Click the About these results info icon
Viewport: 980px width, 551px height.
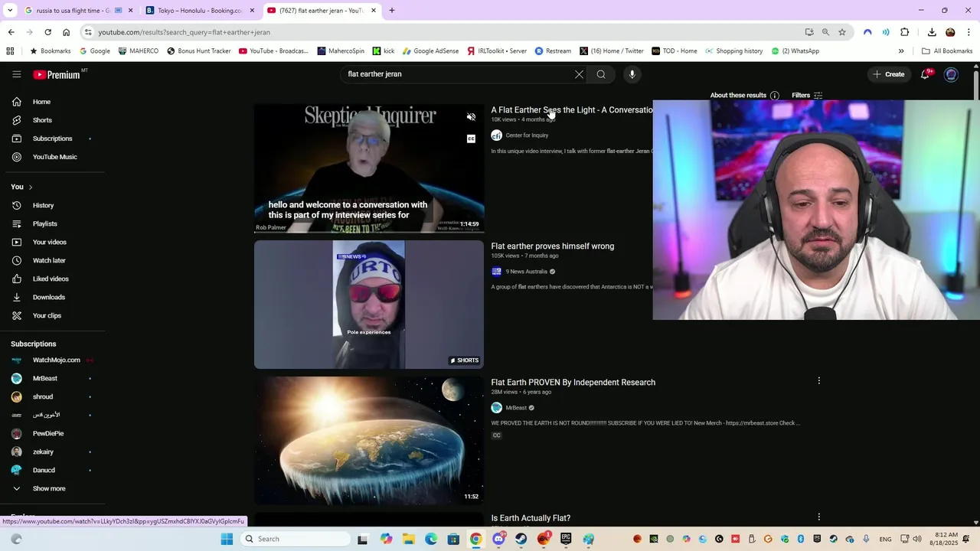[x=775, y=96]
